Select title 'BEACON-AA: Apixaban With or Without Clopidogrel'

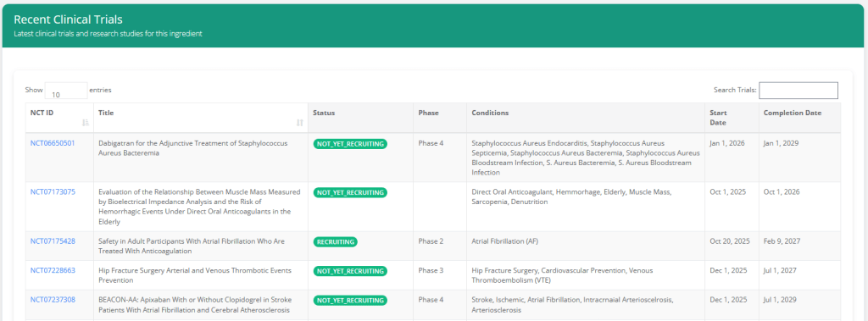tap(195, 304)
